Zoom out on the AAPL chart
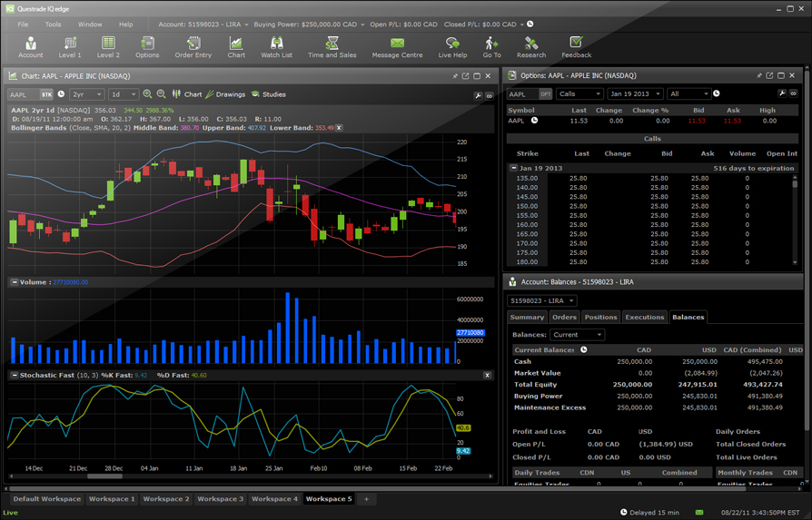Viewport: 812px width, 520px height. click(x=162, y=94)
